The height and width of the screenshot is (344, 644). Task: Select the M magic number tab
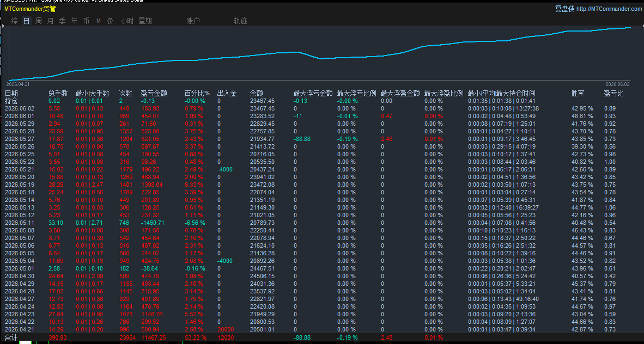(x=99, y=21)
